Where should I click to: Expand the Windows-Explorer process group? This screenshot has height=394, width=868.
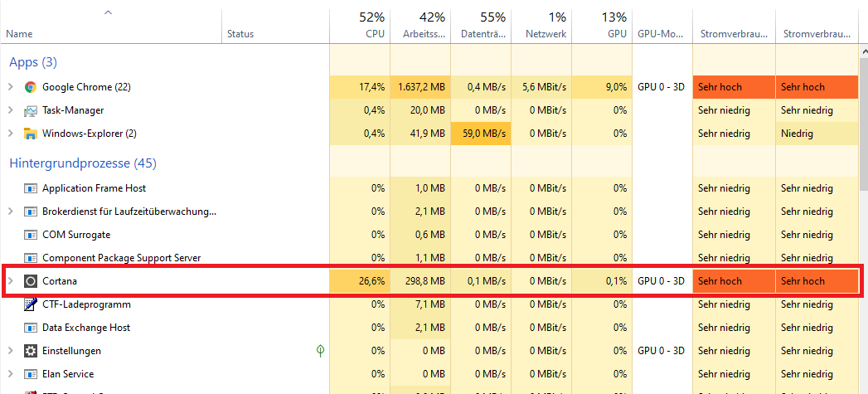(x=10, y=134)
